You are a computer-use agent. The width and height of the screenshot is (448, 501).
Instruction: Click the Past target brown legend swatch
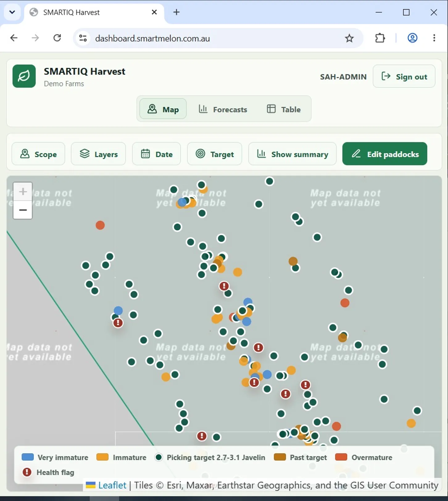point(280,457)
